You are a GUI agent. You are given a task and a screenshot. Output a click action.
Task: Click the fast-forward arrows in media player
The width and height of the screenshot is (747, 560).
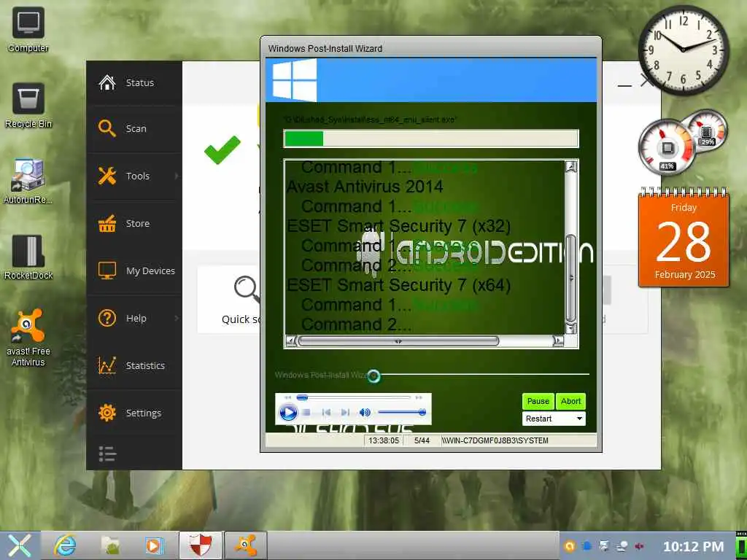[x=419, y=397]
